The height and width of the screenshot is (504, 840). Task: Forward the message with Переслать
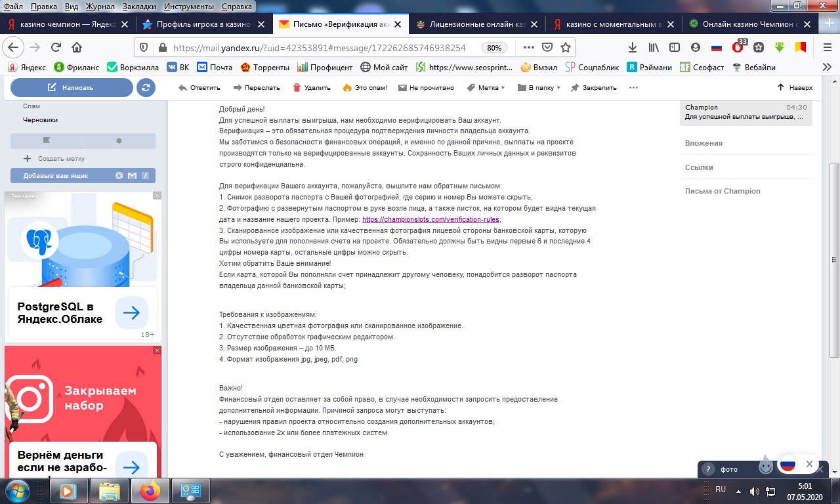[257, 87]
